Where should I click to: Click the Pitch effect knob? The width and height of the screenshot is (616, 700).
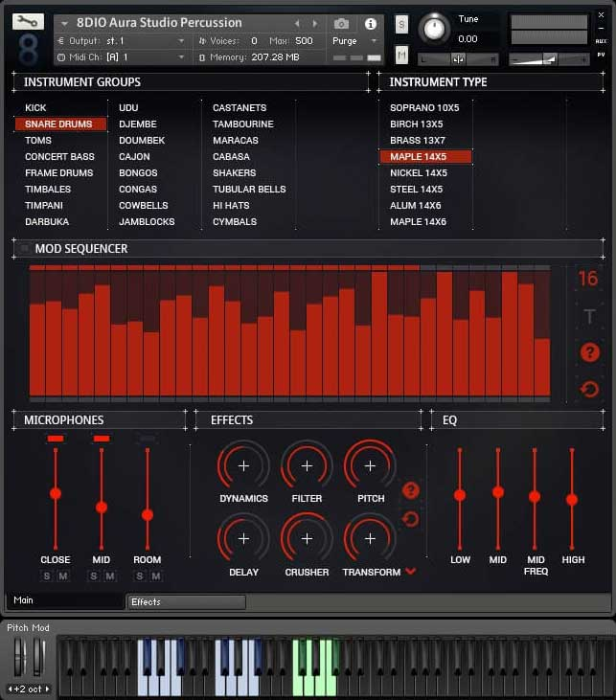370,465
